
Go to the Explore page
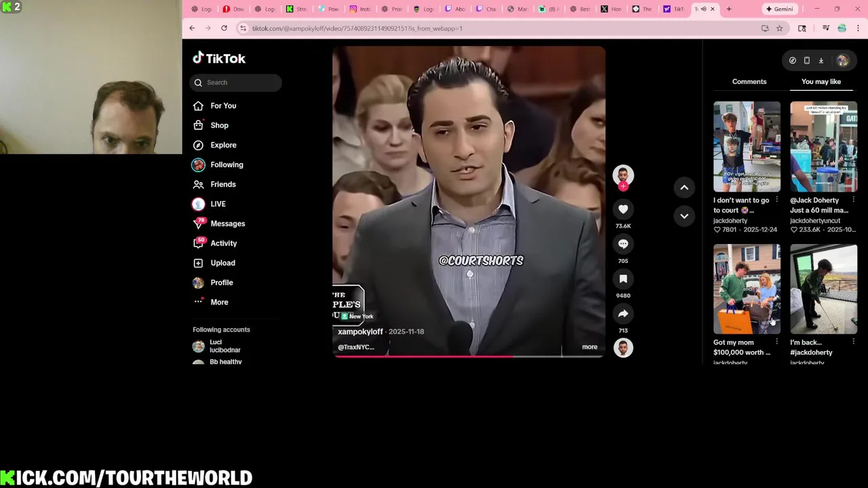[215, 145]
